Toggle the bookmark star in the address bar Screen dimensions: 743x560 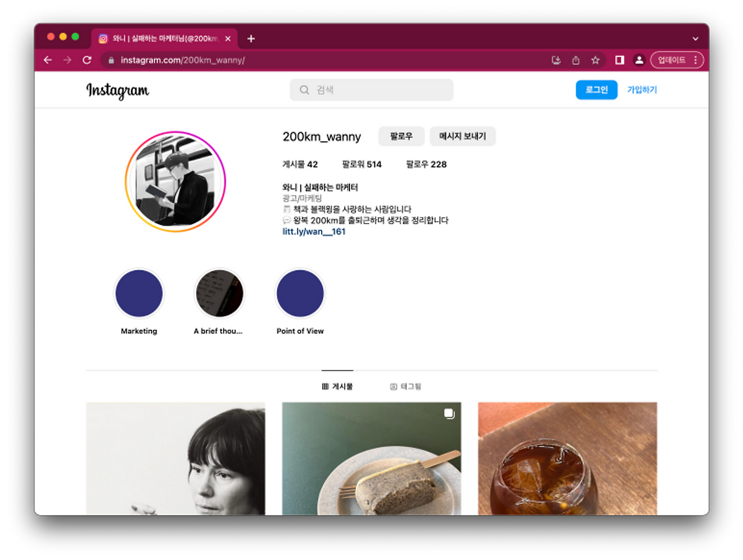tap(595, 60)
